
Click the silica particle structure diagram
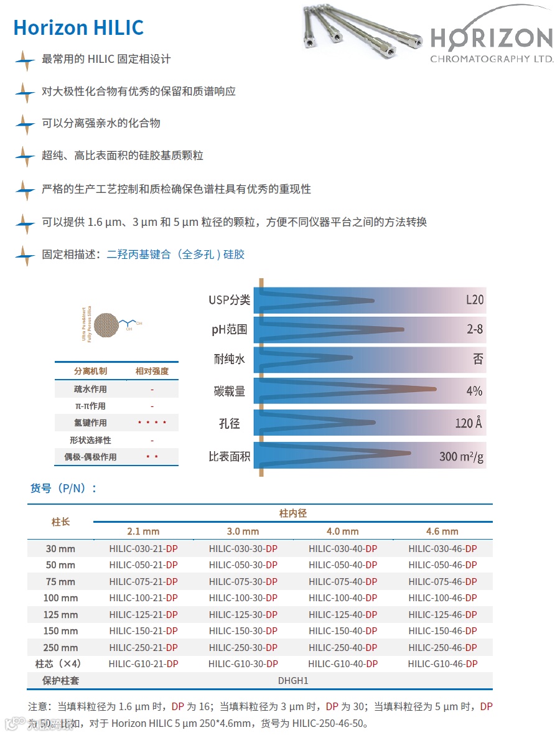coord(112,324)
